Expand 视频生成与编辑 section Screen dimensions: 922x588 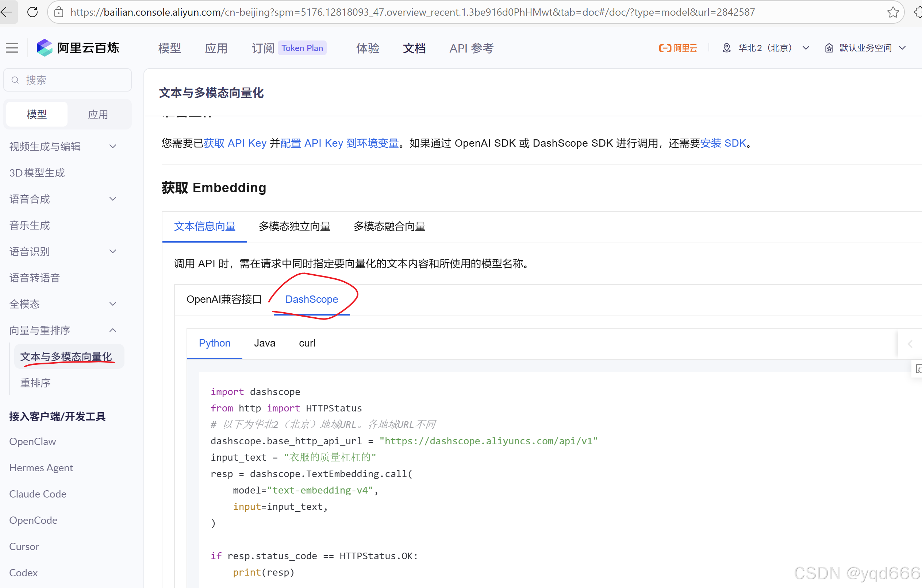pyautogui.click(x=112, y=146)
